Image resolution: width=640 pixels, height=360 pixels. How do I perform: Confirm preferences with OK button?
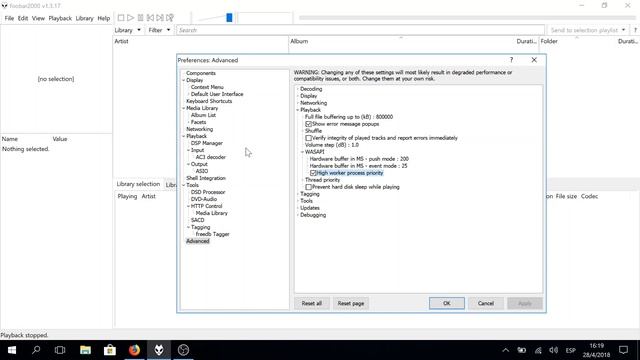[x=447, y=303]
